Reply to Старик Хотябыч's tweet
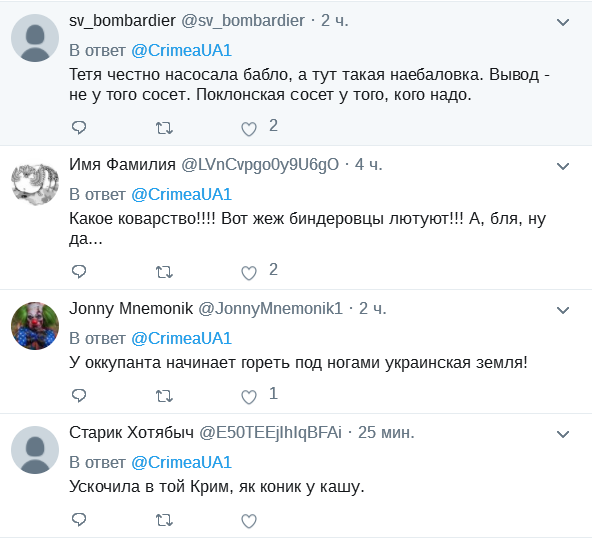This screenshot has width=592, height=540. 79,520
